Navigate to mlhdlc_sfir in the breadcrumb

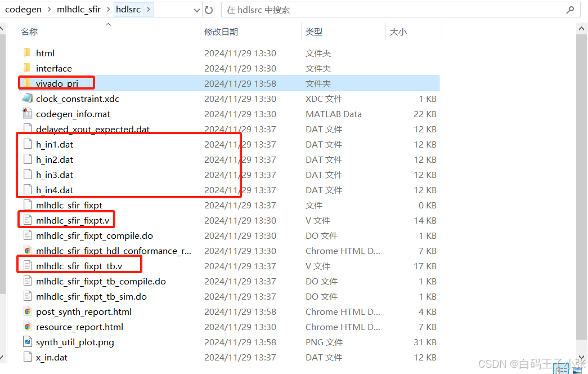pos(79,10)
